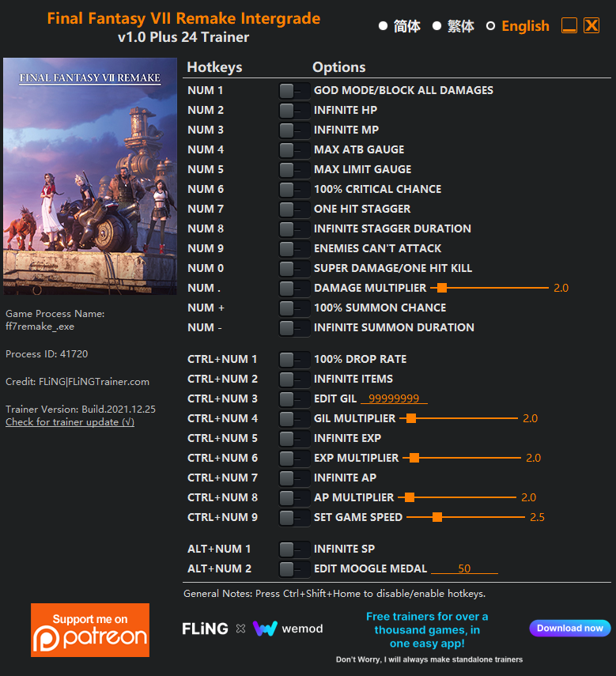Image resolution: width=616 pixels, height=676 pixels.
Task: Close the trainer window
Action: [591, 25]
